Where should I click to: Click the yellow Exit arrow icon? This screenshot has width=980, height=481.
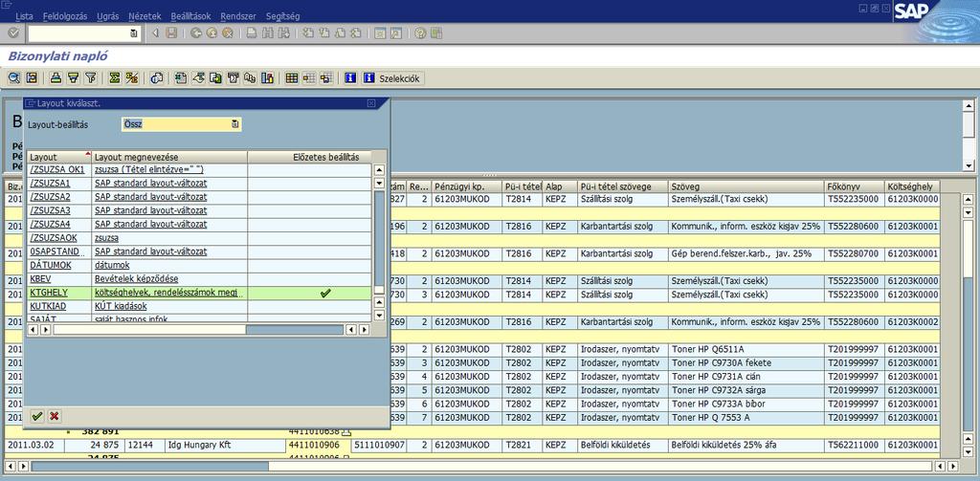[x=212, y=33]
